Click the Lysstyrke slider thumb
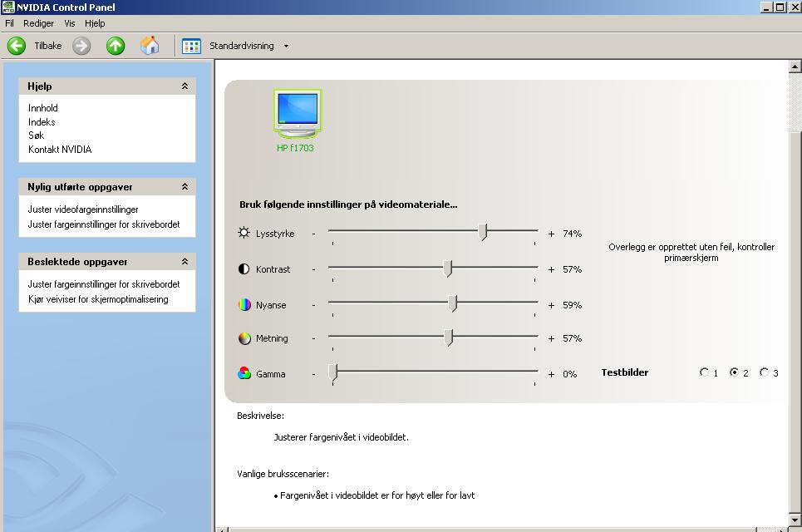This screenshot has height=532, width=802. coord(482,232)
